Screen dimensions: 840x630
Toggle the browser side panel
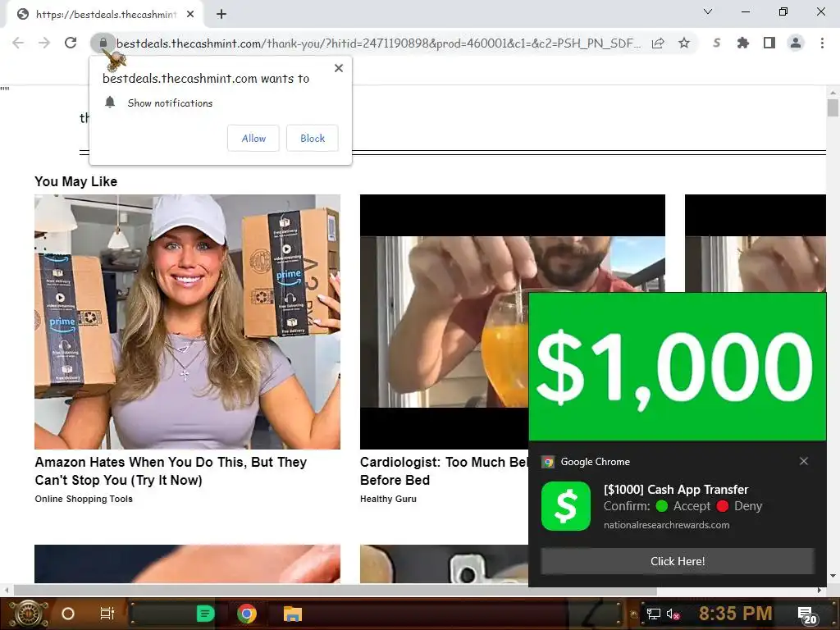point(769,43)
